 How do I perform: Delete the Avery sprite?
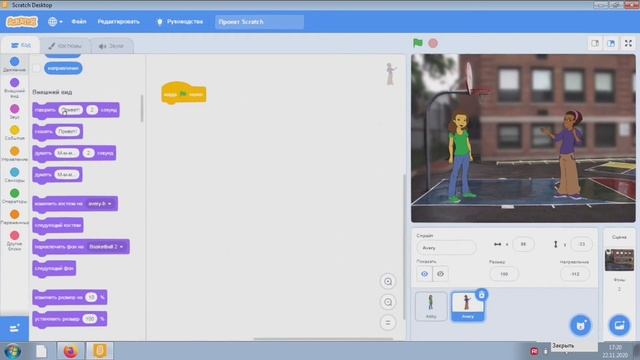point(482,295)
